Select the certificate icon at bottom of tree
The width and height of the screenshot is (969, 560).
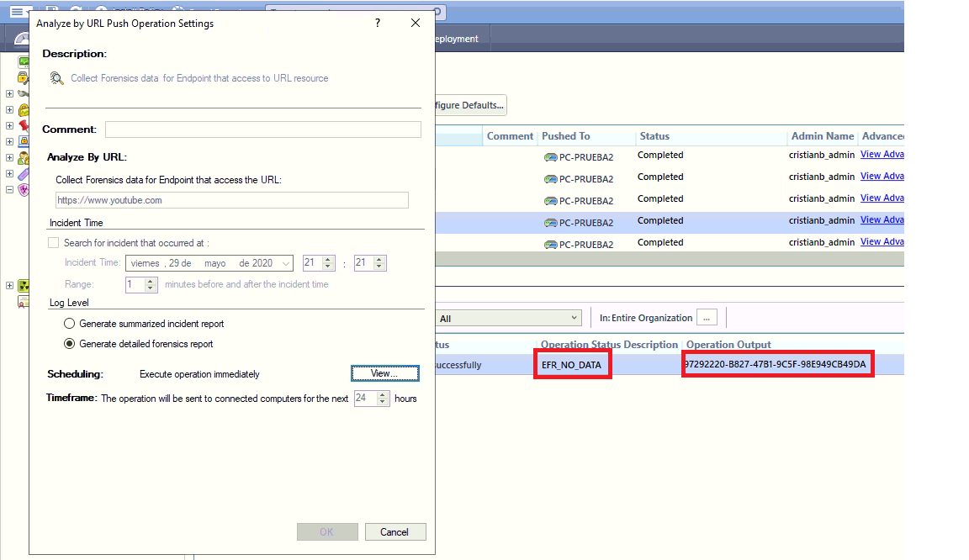click(x=24, y=302)
